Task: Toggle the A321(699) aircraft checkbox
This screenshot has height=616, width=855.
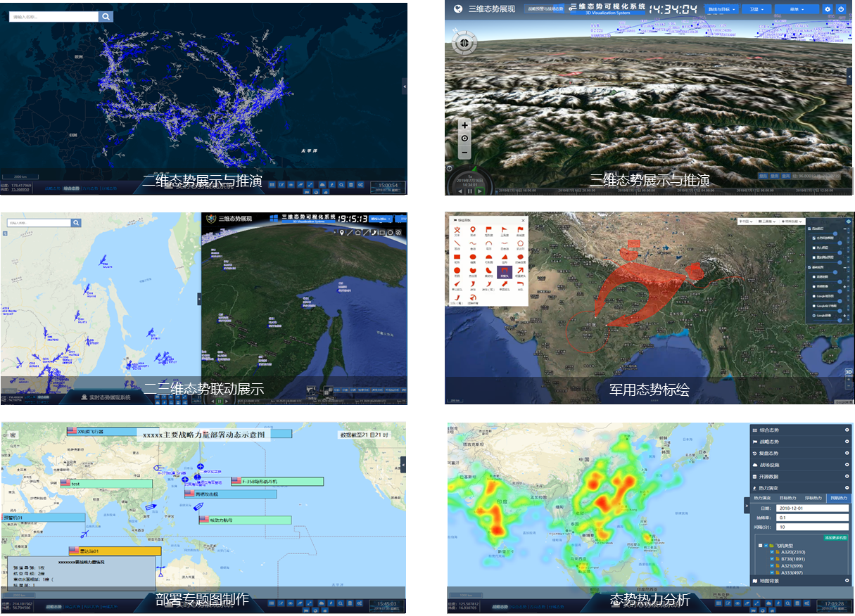Action: point(773,565)
